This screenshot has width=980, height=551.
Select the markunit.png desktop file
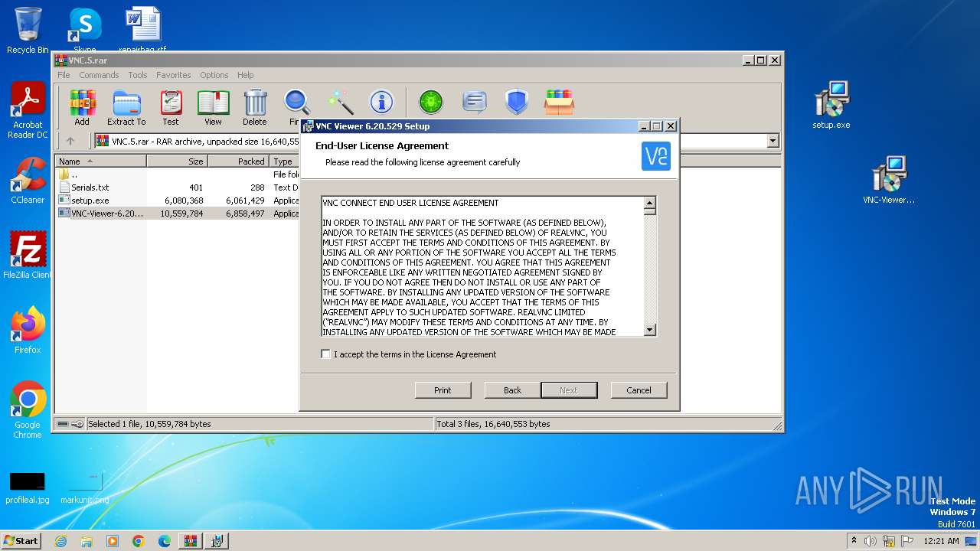[x=85, y=487]
